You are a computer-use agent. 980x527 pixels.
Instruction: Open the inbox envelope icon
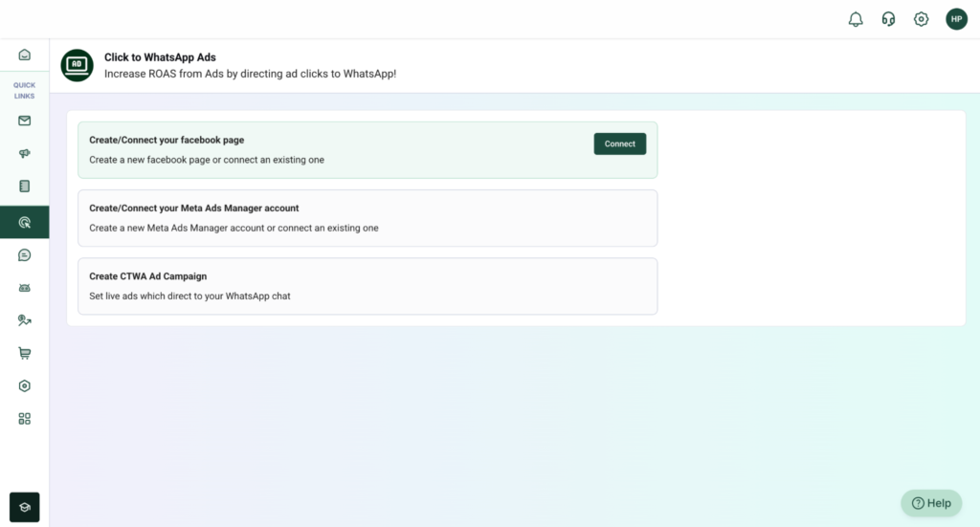click(24, 121)
